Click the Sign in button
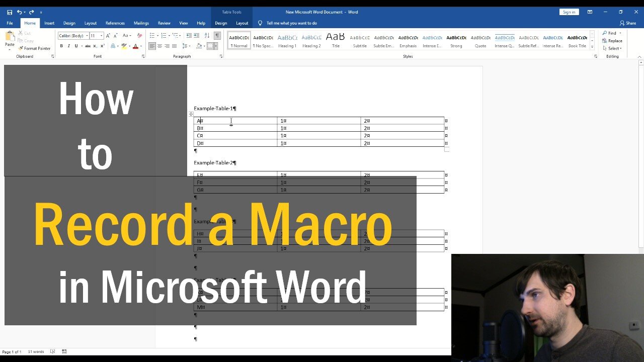 (569, 11)
